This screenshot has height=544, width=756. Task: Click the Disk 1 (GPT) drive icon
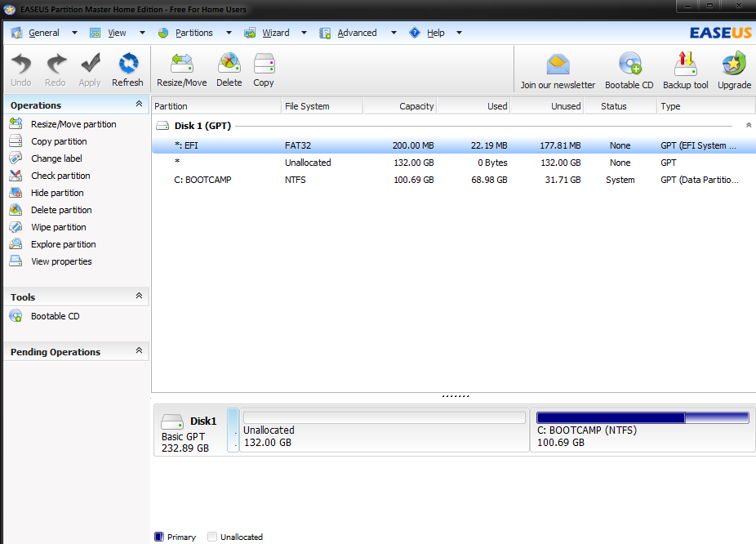[162, 126]
